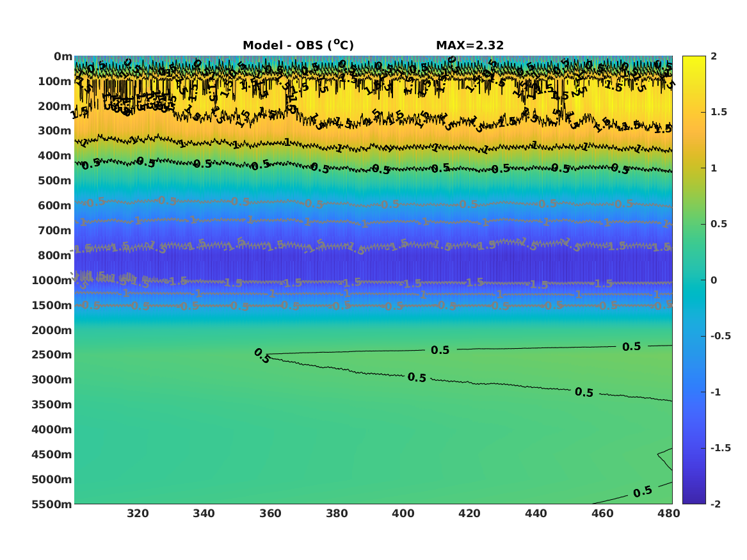
Task: Select the '3000m' depth axis label
Action: [52, 380]
